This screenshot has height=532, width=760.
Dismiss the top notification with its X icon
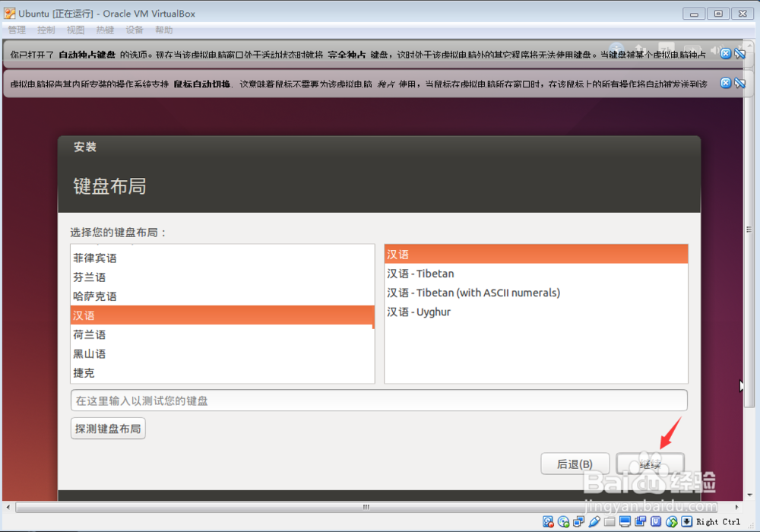[726, 53]
